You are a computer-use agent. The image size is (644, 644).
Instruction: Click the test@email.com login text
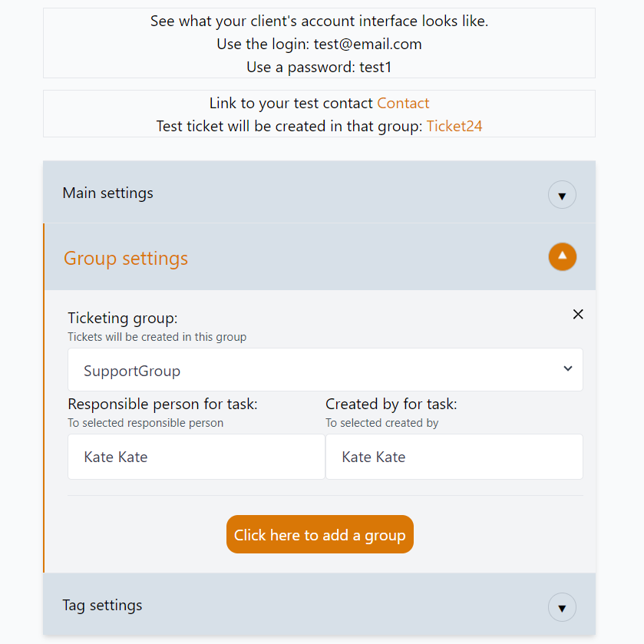(x=368, y=44)
